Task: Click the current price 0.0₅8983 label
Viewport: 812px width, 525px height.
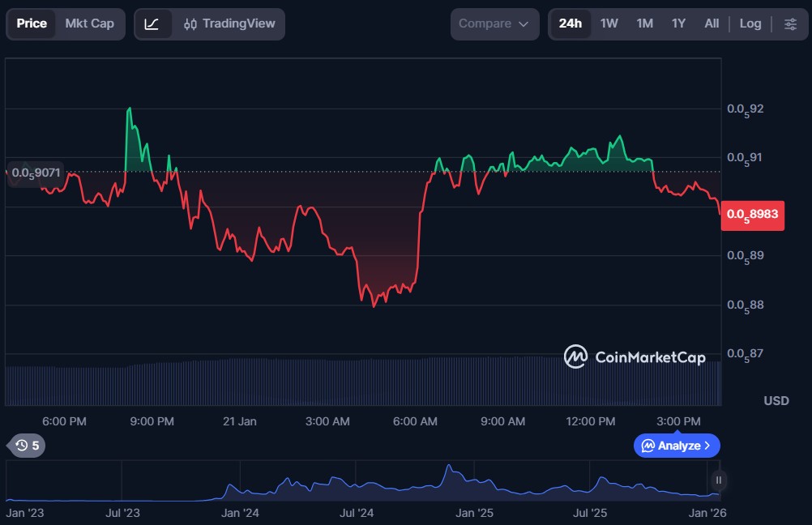Action: pyautogui.click(x=752, y=215)
